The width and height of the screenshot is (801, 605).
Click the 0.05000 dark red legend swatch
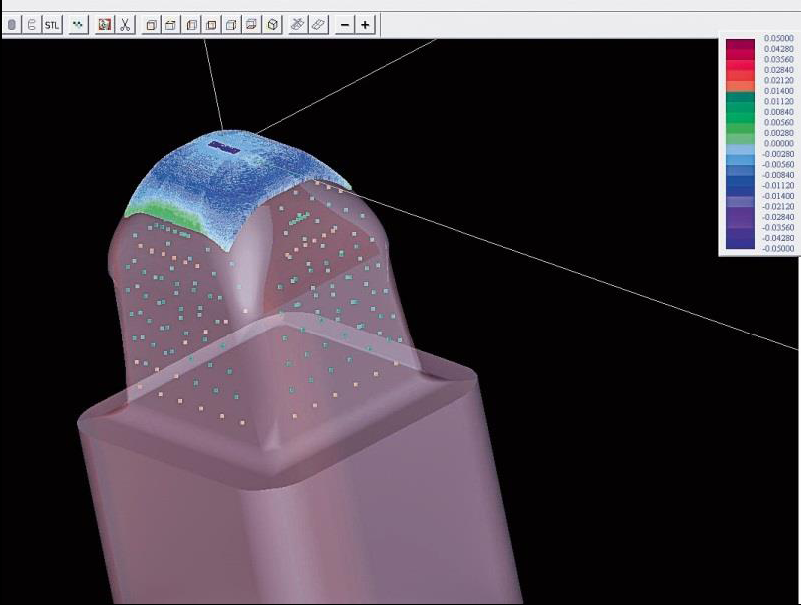[740, 43]
